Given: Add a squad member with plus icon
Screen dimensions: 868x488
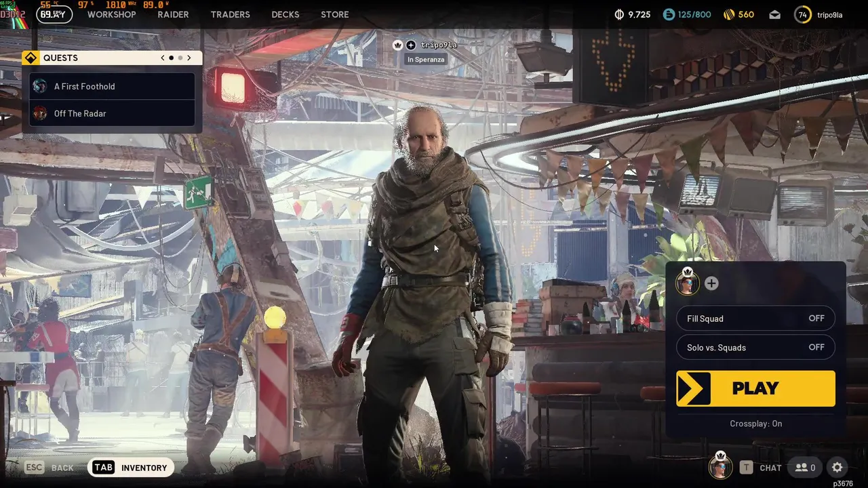Looking at the screenshot, I should (x=711, y=283).
